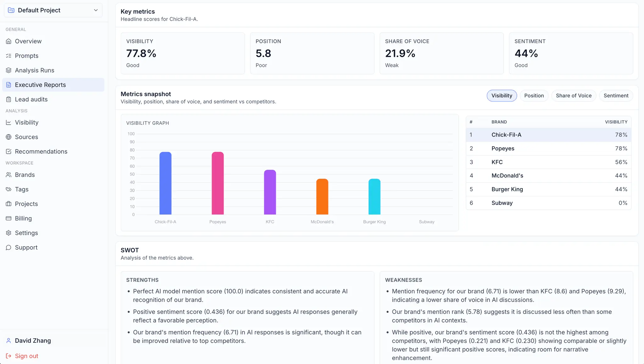This screenshot has width=644, height=364.
Task: Click the BRAND column header
Action: pyautogui.click(x=499, y=122)
